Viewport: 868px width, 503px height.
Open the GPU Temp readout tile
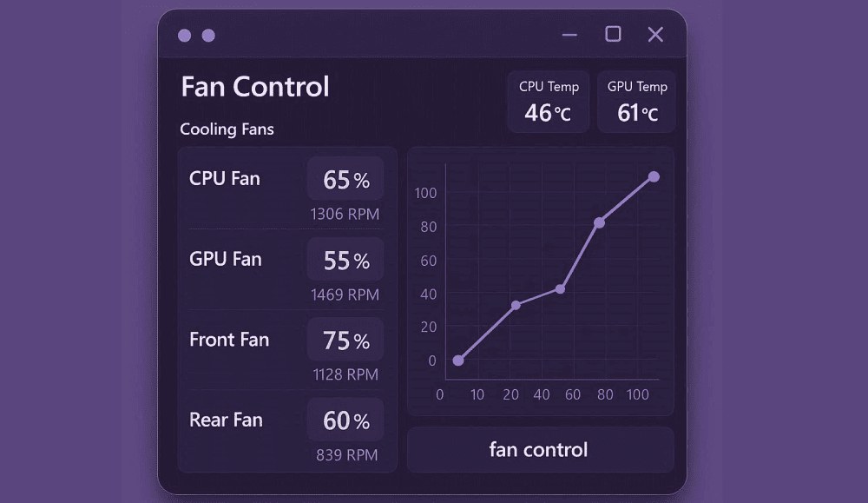[637, 102]
